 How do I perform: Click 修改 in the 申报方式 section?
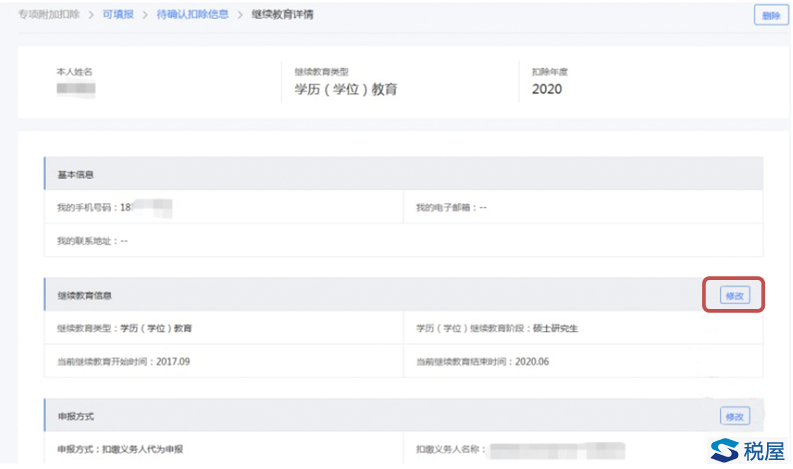(735, 416)
